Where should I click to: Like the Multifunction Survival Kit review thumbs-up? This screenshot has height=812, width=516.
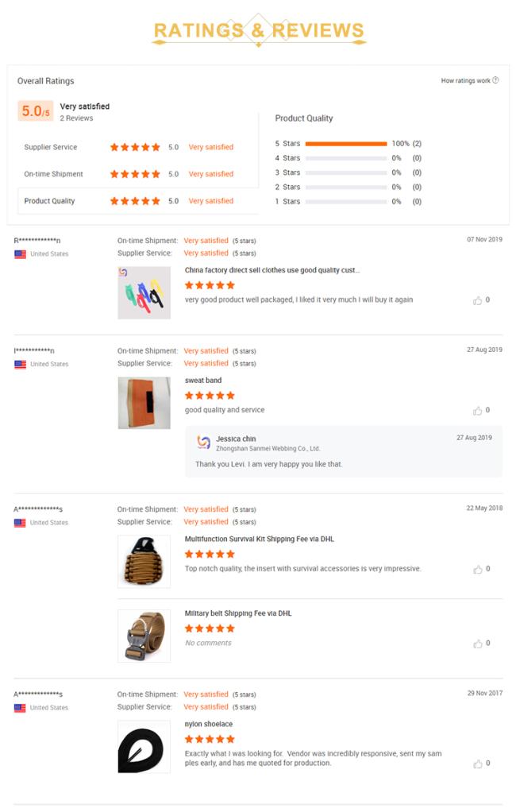[478, 570]
